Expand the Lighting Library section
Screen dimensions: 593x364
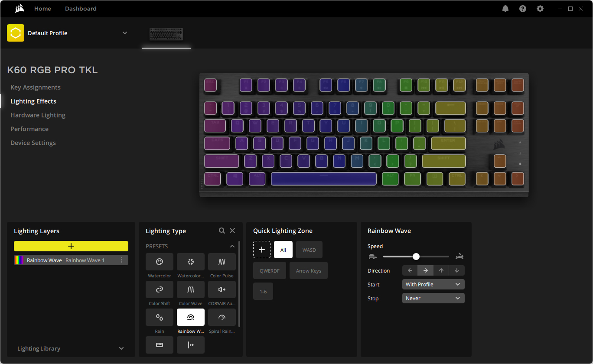coord(121,348)
